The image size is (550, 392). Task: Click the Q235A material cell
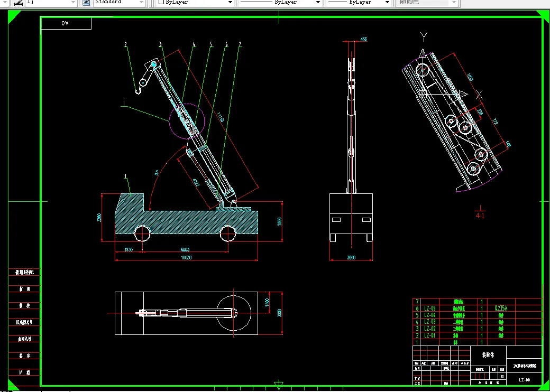[501, 309]
